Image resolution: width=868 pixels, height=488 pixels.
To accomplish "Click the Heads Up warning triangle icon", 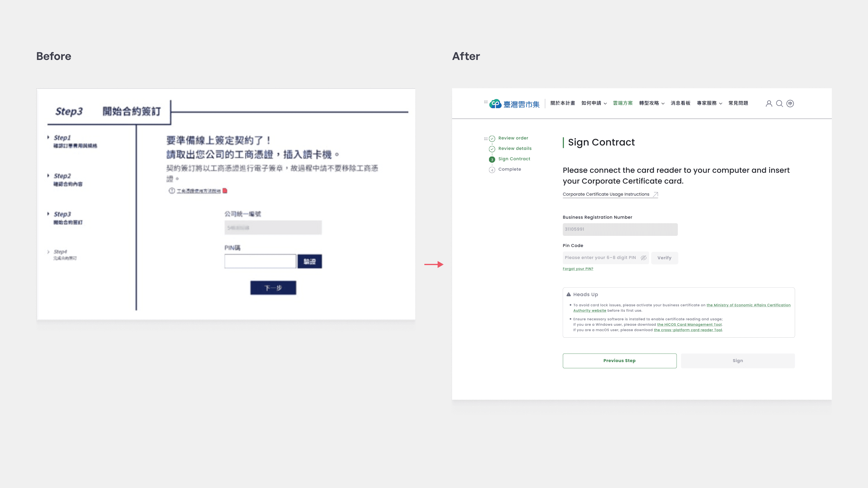I will [x=568, y=294].
